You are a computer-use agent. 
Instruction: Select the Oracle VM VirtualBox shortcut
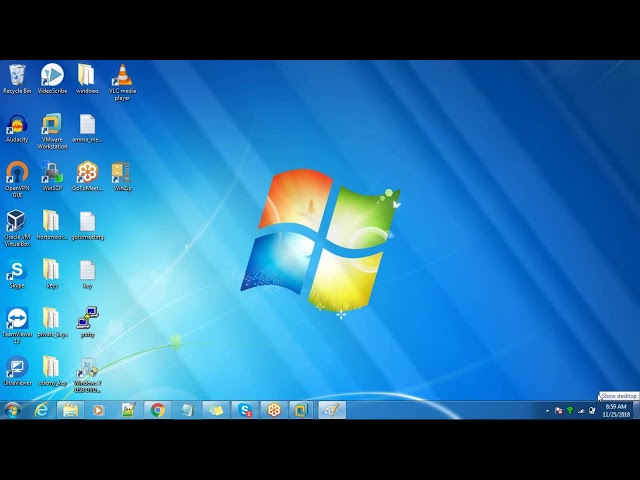17,228
